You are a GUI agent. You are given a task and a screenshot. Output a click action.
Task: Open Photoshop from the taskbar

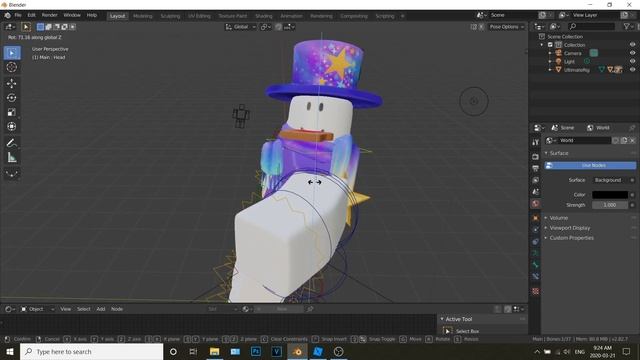tap(256, 351)
